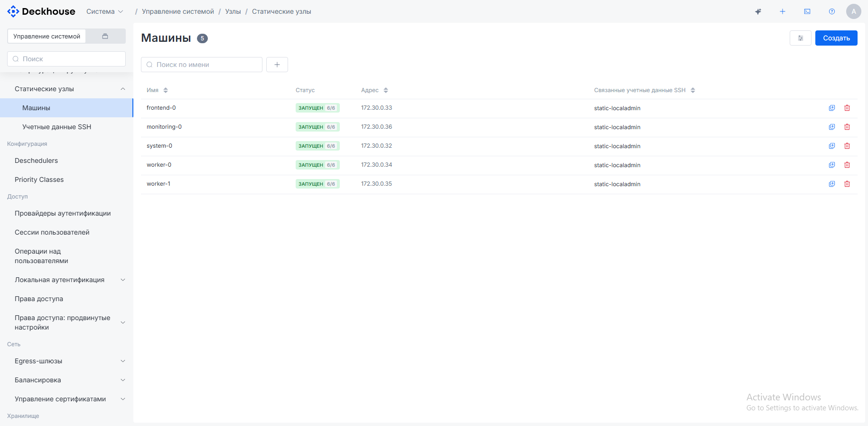Duplicate the worker-1 machine
The width and height of the screenshot is (868, 426).
click(x=832, y=184)
